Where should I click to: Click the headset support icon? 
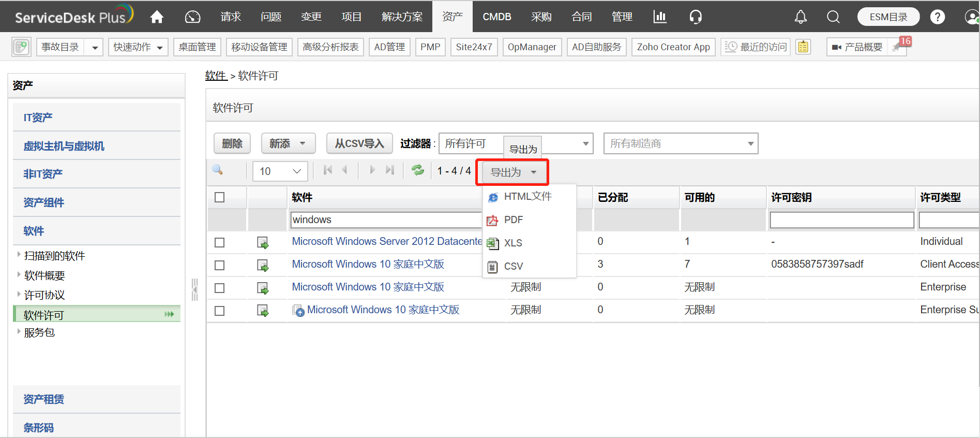click(696, 17)
